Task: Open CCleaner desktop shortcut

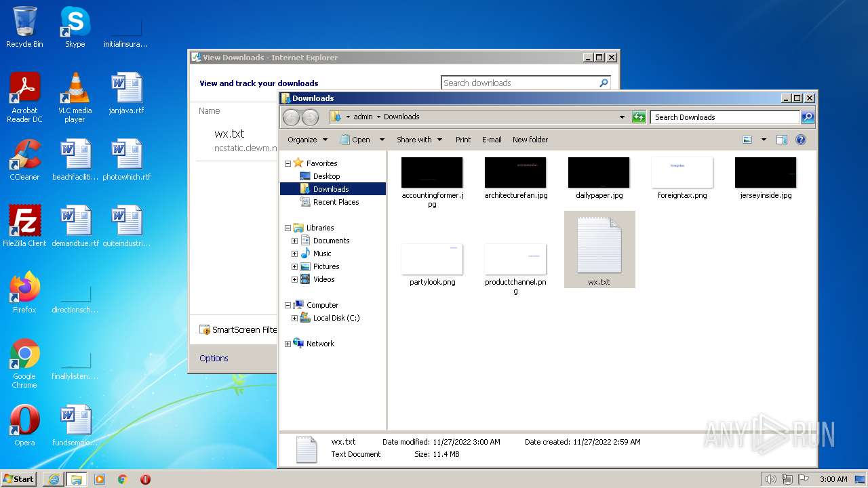Action: pos(24,160)
